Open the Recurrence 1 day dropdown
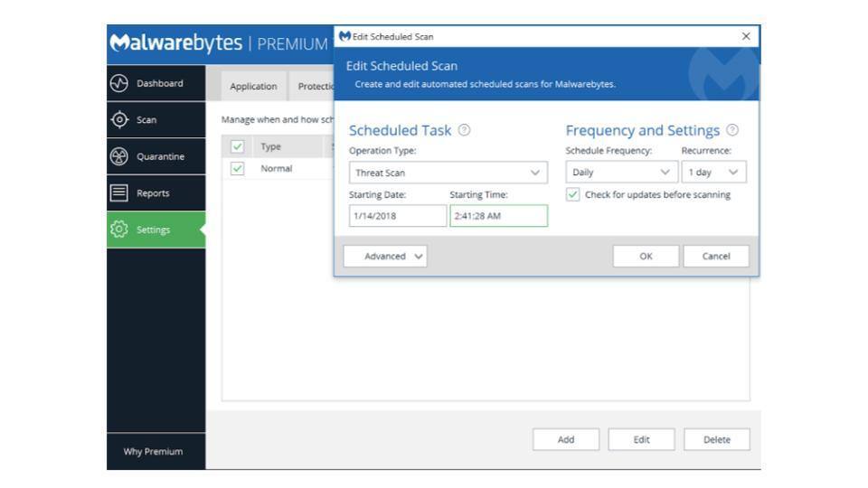868x488 pixels. 714,173
